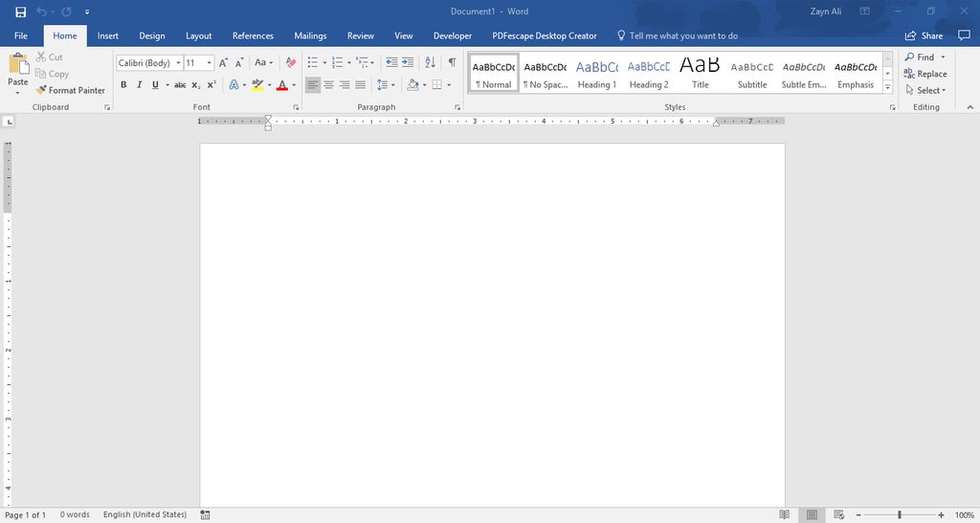This screenshot has width=980, height=523.
Task: Open the Font dialog launcher
Action: click(297, 107)
